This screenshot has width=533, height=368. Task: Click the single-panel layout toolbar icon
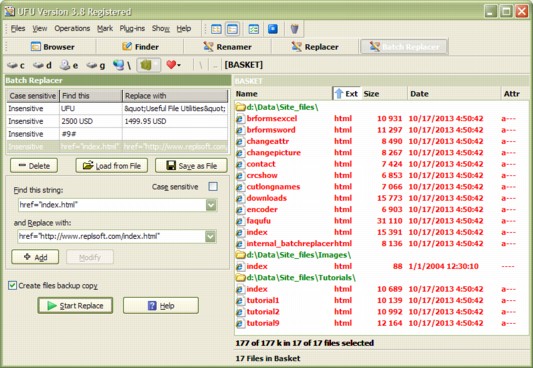tap(233, 29)
